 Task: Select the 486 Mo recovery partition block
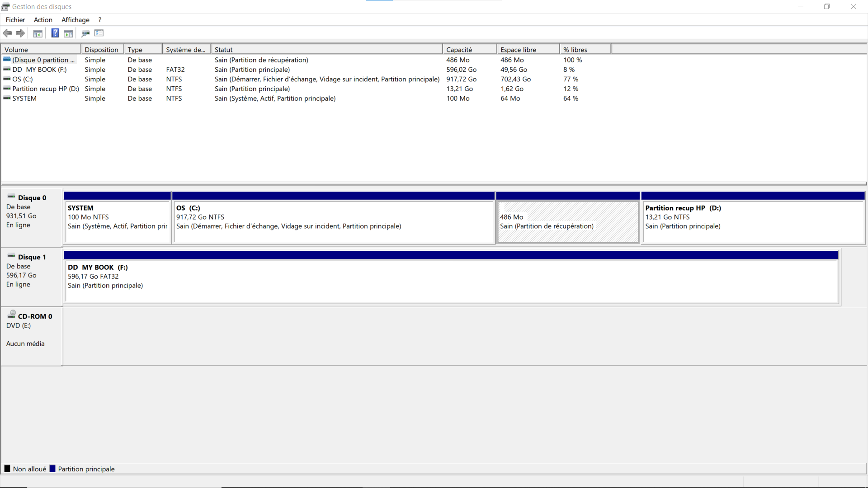[568, 221]
